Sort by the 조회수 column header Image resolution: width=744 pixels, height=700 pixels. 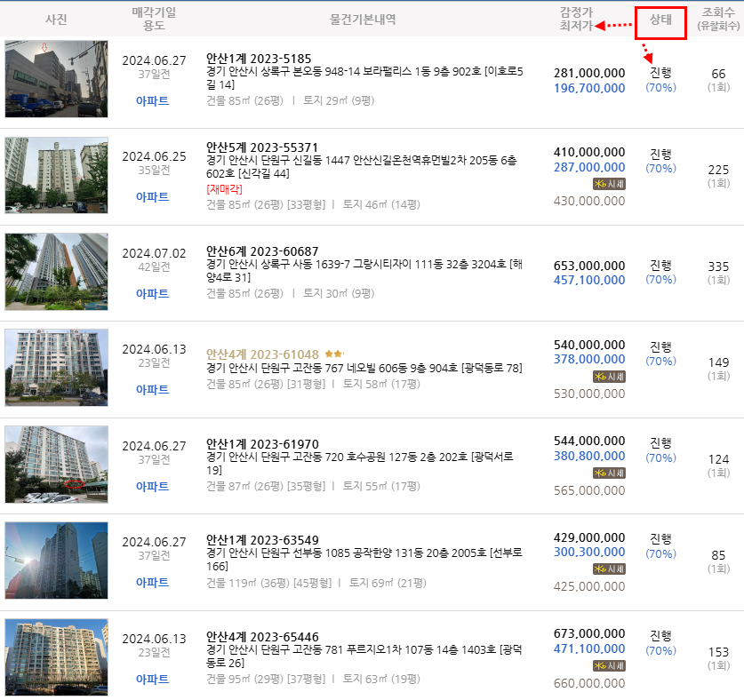click(x=718, y=19)
